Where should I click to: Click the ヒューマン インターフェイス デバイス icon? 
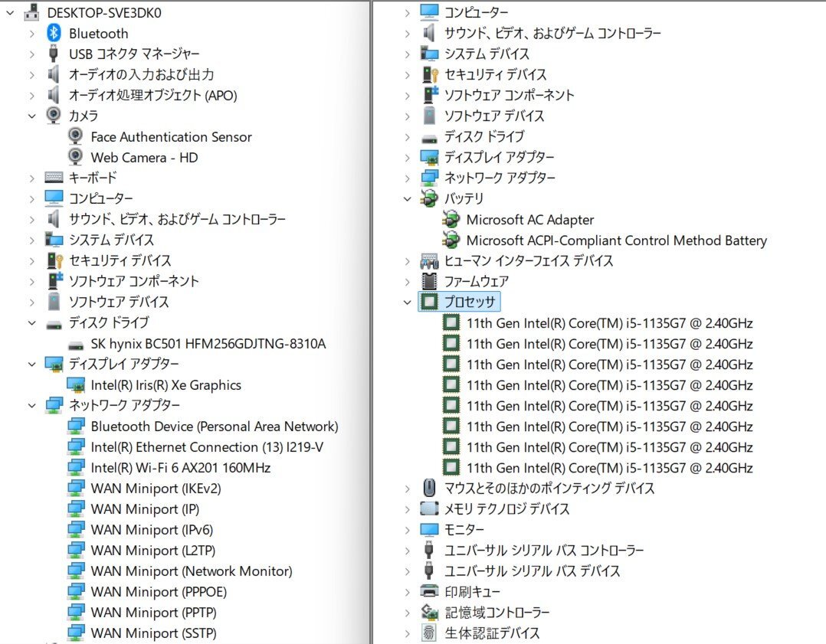click(x=429, y=260)
